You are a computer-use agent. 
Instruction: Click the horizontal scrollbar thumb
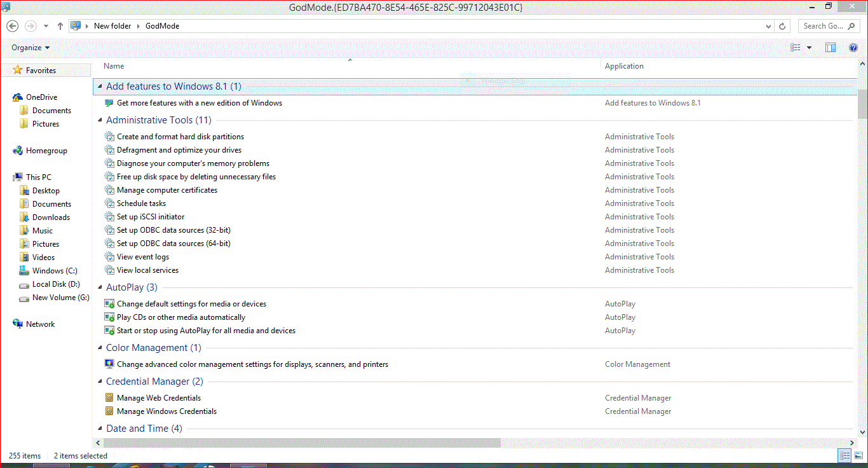302,443
